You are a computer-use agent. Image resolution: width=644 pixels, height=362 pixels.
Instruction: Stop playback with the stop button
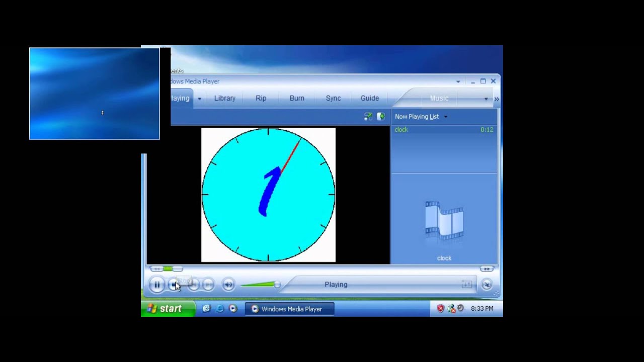coord(174,285)
